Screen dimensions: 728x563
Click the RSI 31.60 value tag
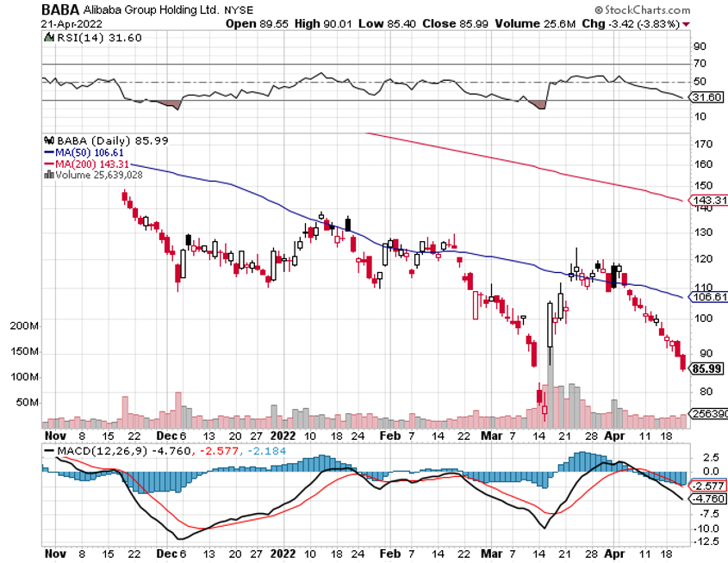pyautogui.click(x=706, y=97)
